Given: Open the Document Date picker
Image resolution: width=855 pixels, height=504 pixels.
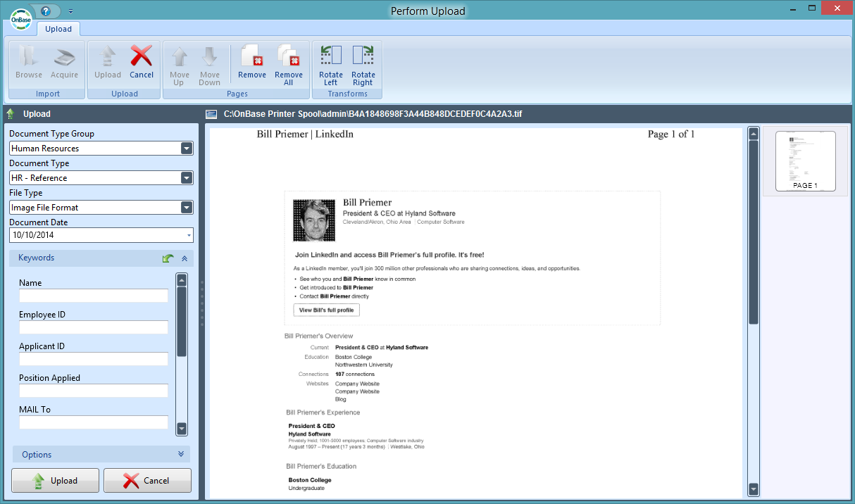Looking at the screenshot, I should (189, 235).
